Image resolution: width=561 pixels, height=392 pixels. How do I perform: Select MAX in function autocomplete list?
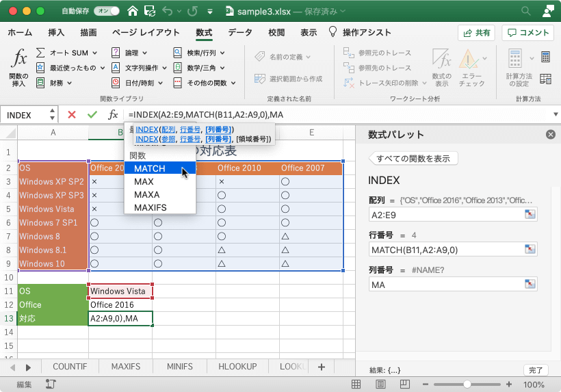(x=160, y=182)
